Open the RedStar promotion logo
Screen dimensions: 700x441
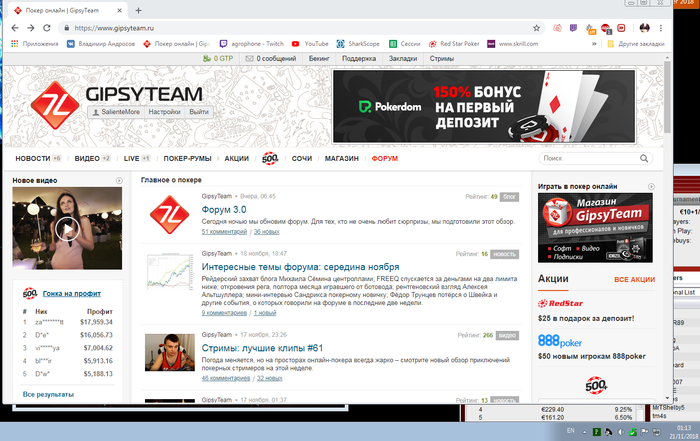(561, 304)
